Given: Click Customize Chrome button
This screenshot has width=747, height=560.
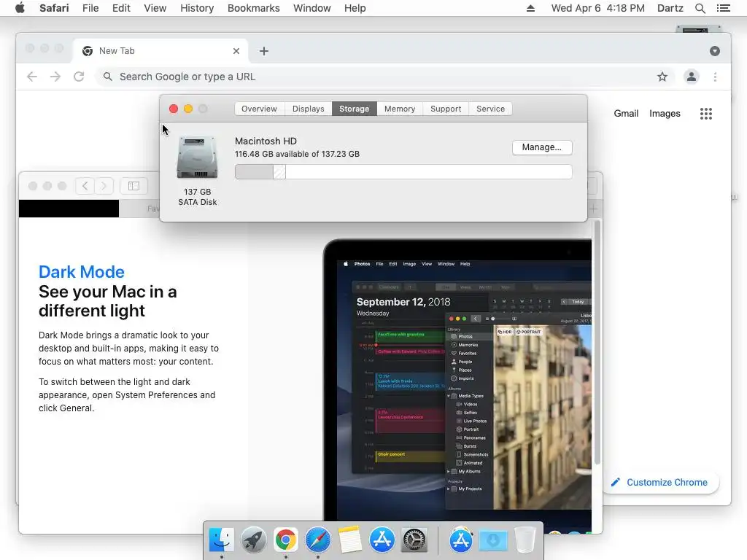Looking at the screenshot, I should pyautogui.click(x=661, y=483).
